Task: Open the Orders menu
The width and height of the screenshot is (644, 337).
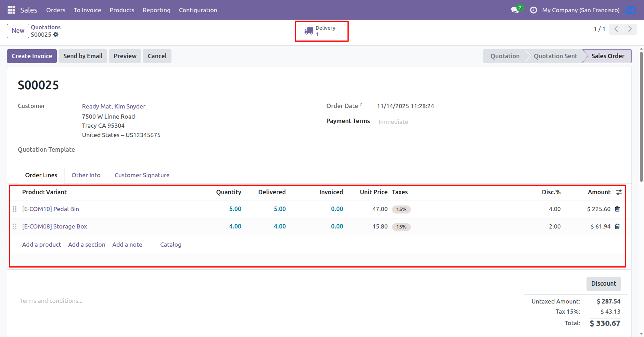Action: coord(56,10)
